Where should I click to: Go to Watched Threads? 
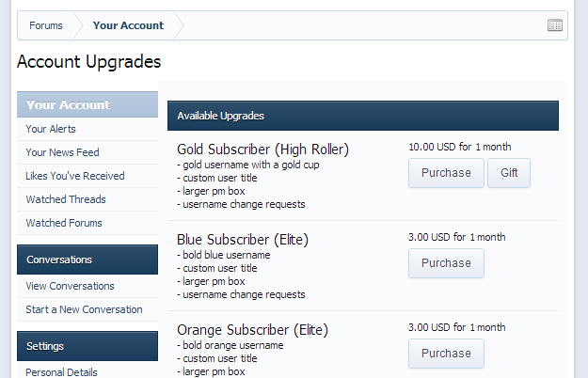click(x=66, y=199)
